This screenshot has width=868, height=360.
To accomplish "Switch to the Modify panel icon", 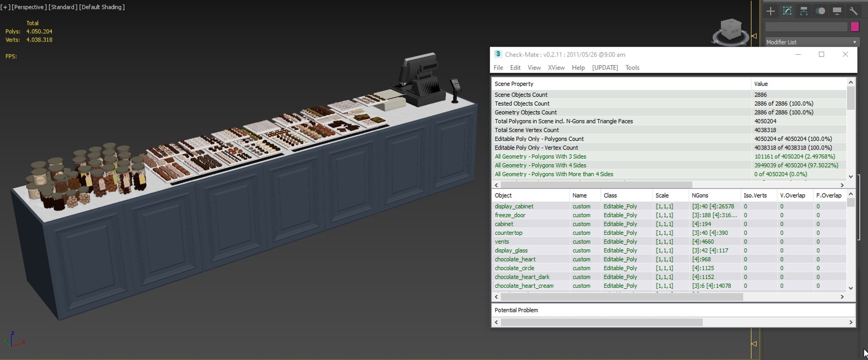I will tap(787, 11).
